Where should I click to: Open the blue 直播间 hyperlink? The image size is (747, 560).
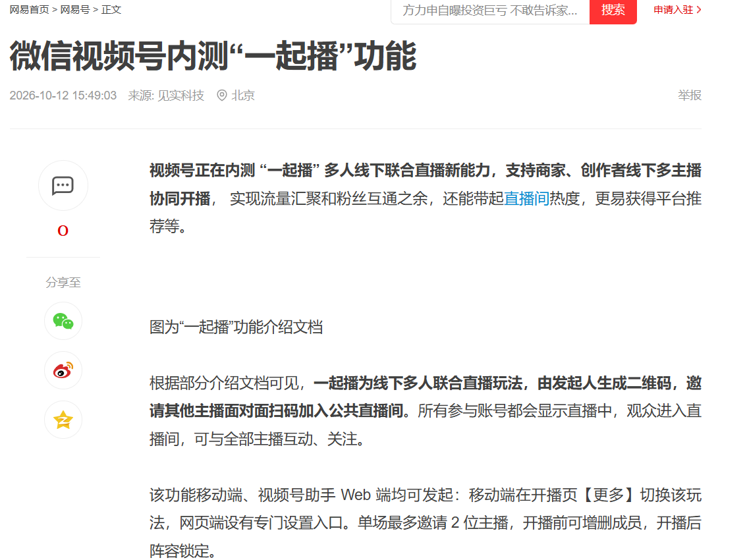526,198
